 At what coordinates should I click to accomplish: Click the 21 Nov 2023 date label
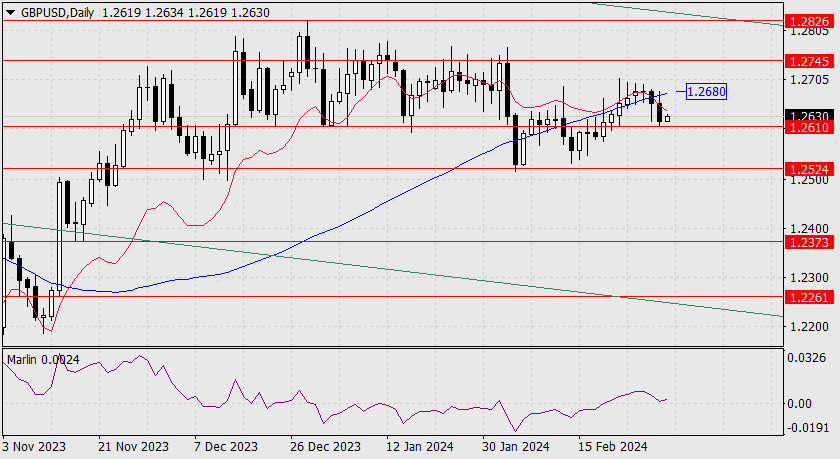click(x=133, y=447)
